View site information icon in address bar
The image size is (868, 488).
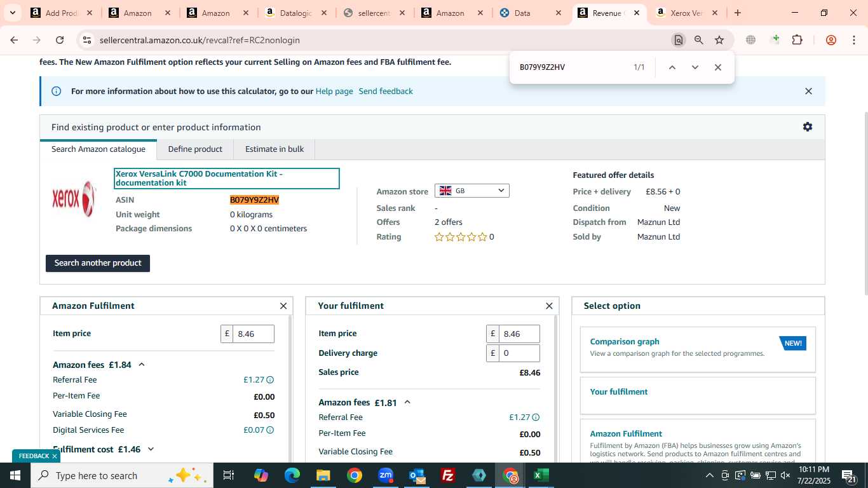point(87,40)
